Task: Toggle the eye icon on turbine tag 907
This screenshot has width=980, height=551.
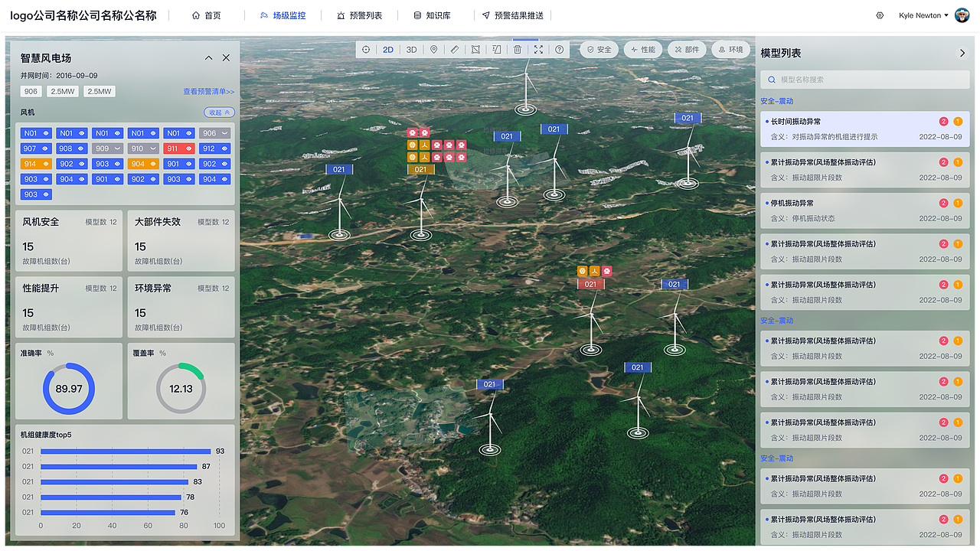Action: (44, 148)
